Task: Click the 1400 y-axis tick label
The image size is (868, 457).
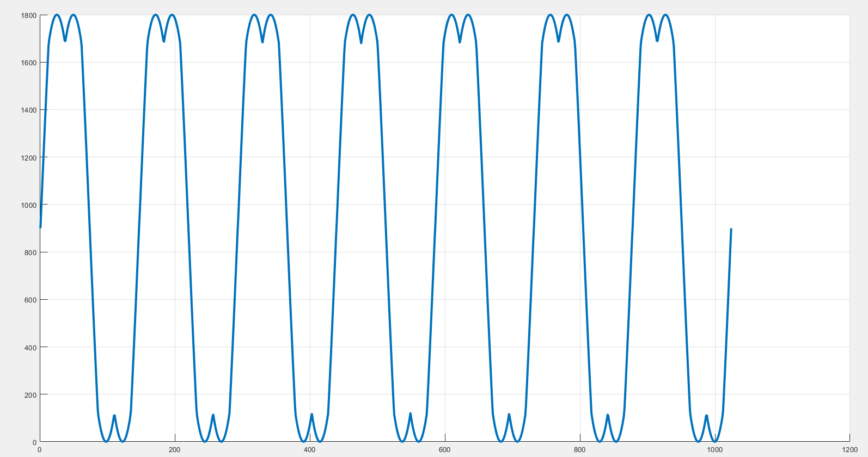Action: click(29, 110)
